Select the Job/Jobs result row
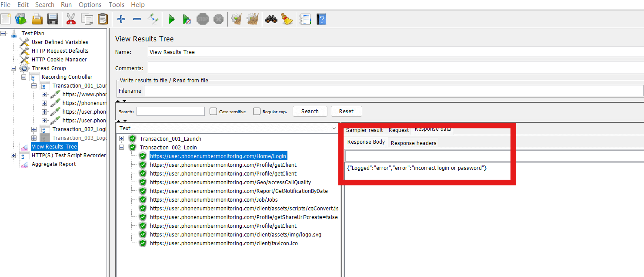 pos(214,200)
